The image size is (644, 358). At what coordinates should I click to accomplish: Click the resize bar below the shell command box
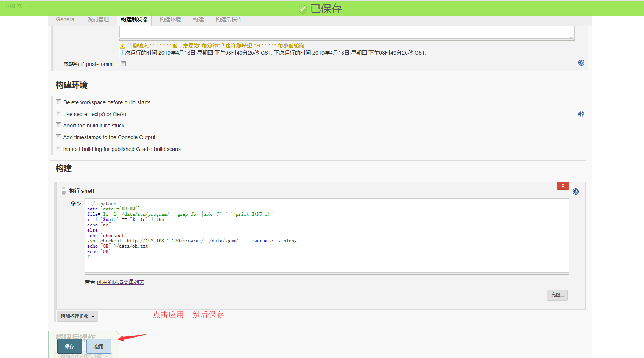click(326, 273)
